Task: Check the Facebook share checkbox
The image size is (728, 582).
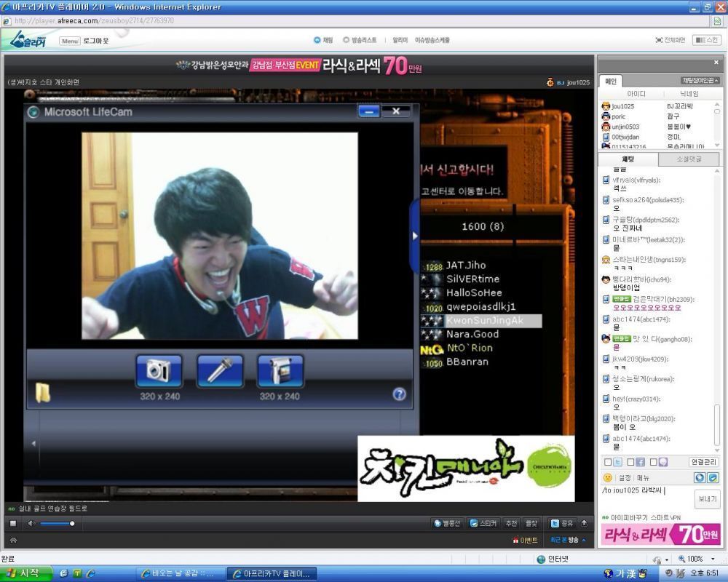Action: [630, 462]
